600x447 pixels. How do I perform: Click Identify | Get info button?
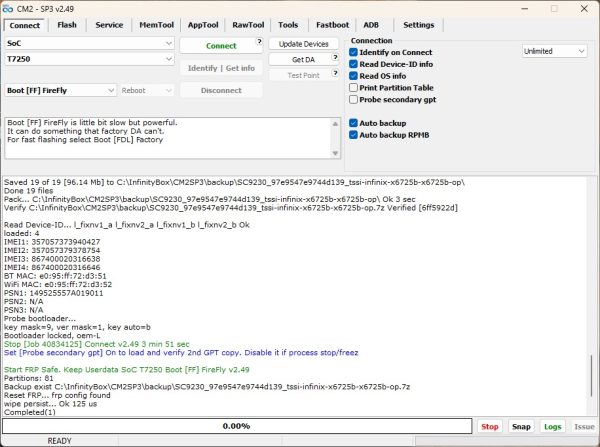[x=221, y=68]
